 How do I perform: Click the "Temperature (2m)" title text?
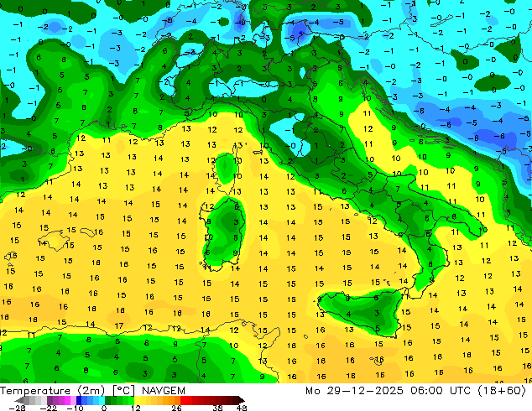click(53, 391)
